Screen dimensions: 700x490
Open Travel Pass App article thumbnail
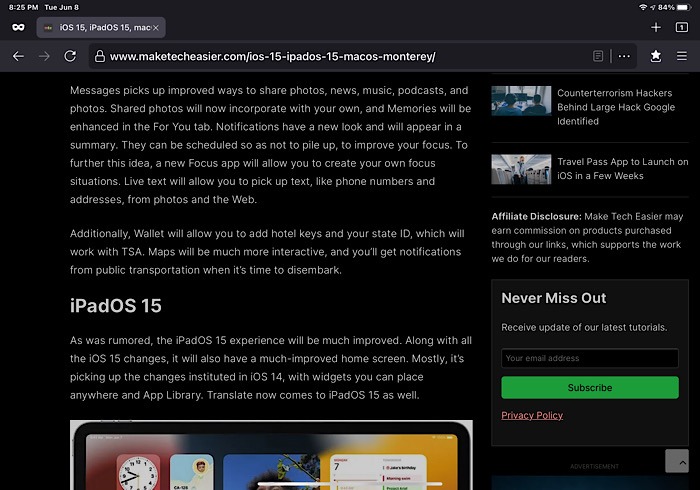[x=521, y=169]
